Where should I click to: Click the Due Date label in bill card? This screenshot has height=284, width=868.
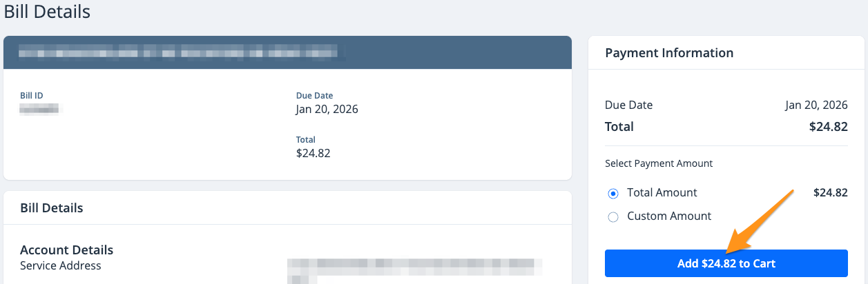click(x=315, y=95)
